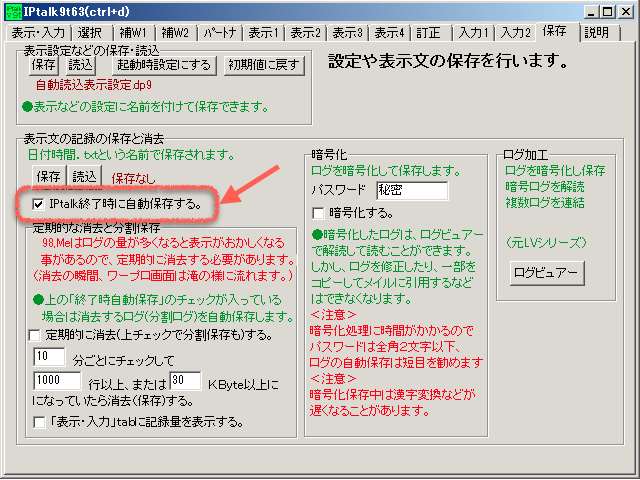Switch to the 訂正 tab
Viewport: 640px width, 480px height.
pos(431,33)
